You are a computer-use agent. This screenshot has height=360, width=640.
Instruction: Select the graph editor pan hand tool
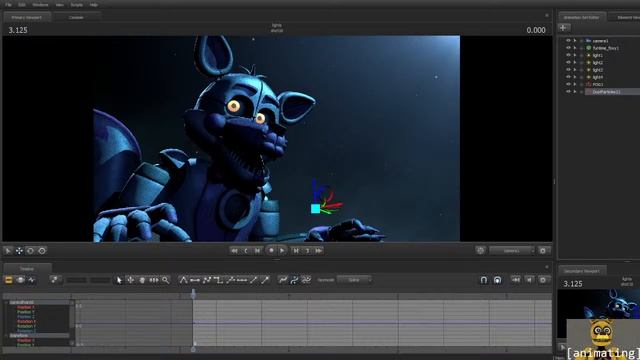point(142,280)
